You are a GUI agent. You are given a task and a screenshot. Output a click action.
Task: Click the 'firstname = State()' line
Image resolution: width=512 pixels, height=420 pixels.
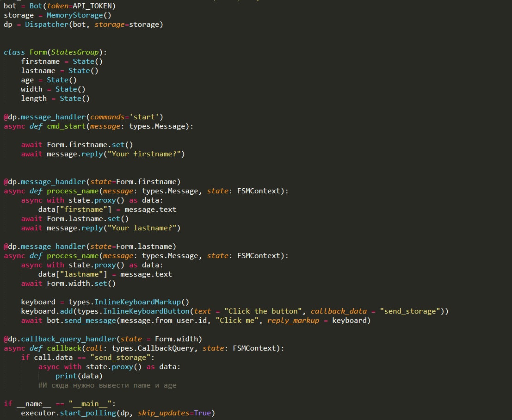pos(62,62)
